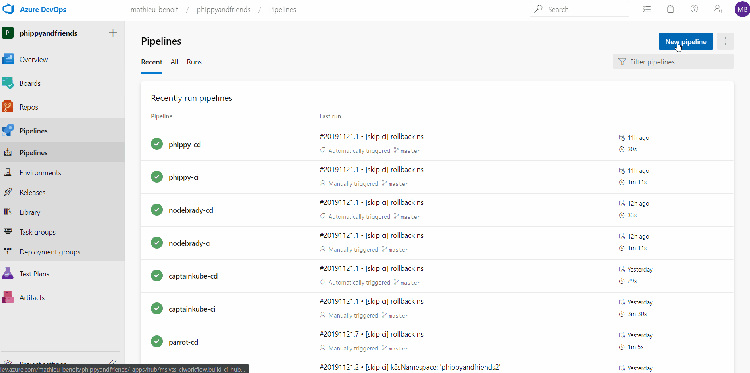Open the Test Plans flask icon
This screenshot has width=750, height=373.
[8, 274]
